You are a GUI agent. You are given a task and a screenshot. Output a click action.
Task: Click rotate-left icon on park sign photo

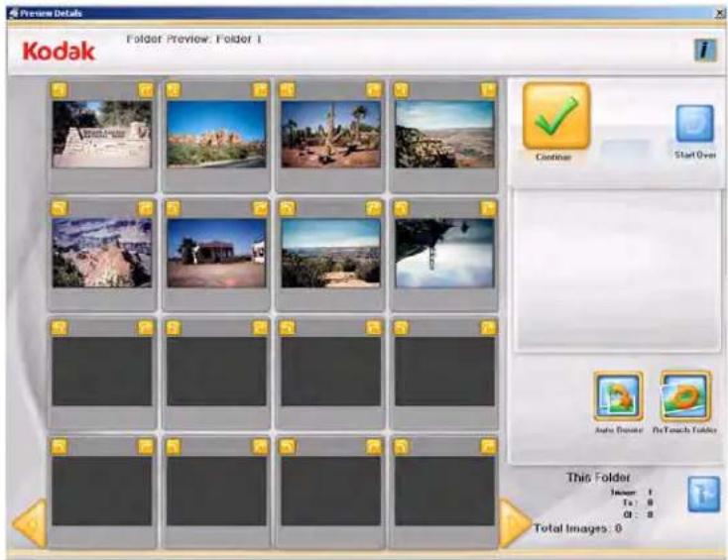pyautogui.click(x=60, y=90)
